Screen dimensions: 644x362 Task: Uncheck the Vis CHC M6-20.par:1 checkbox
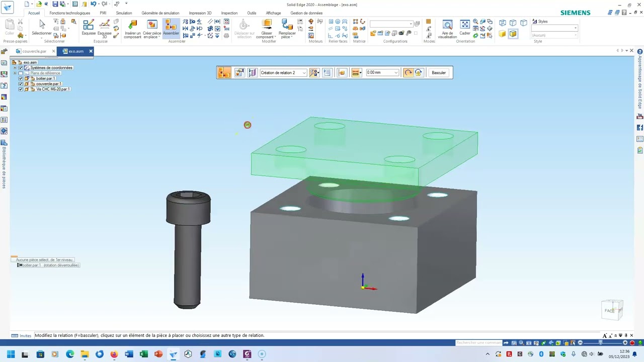tap(21, 89)
